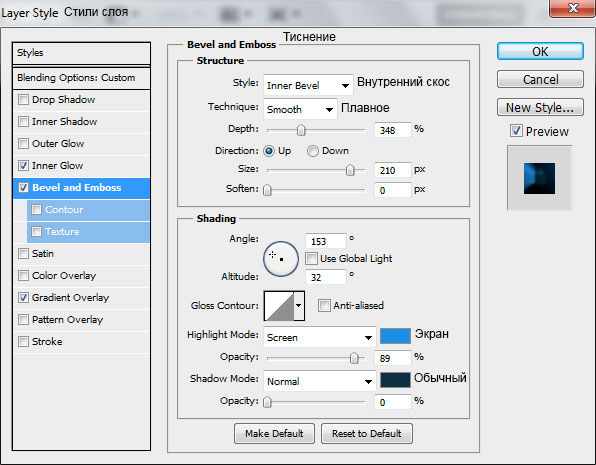Click the layer style preview thumbnail
Image resolution: width=596 pixels, height=465 pixels.
(x=539, y=178)
